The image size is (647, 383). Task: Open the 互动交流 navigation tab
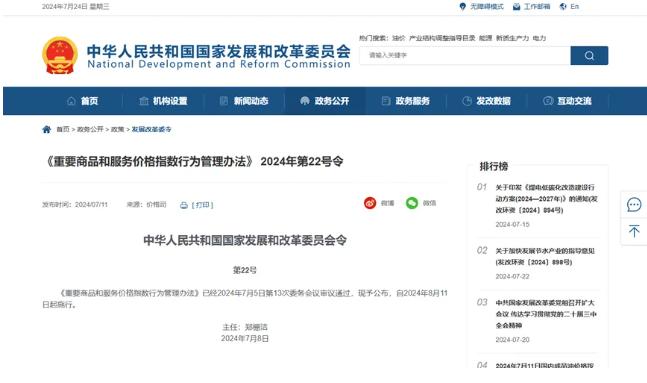[567, 101]
